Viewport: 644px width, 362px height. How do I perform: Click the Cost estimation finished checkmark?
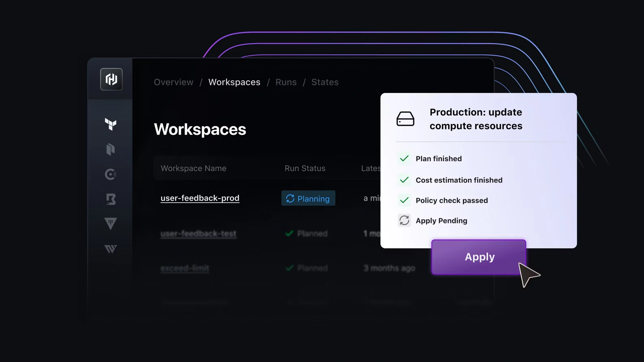click(404, 180)
